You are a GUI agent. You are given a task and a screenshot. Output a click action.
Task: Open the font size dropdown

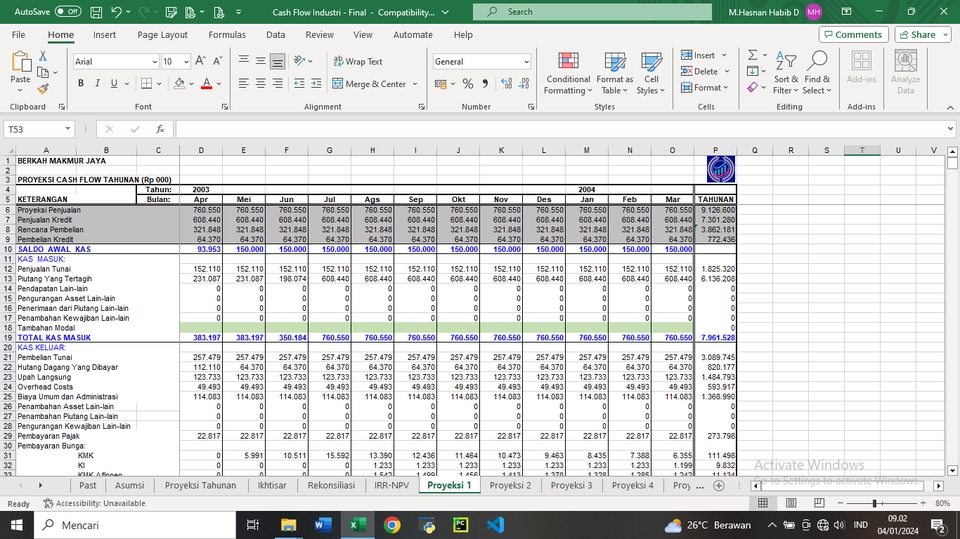click(x=186, y=62)
